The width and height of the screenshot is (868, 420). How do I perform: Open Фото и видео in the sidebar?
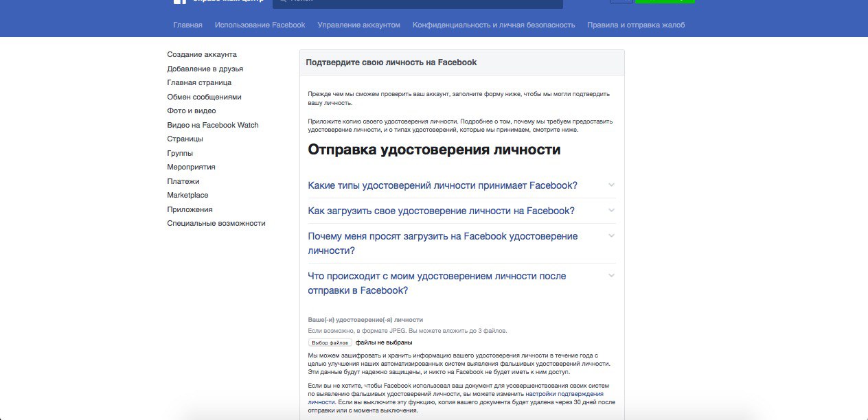[192, 110]
